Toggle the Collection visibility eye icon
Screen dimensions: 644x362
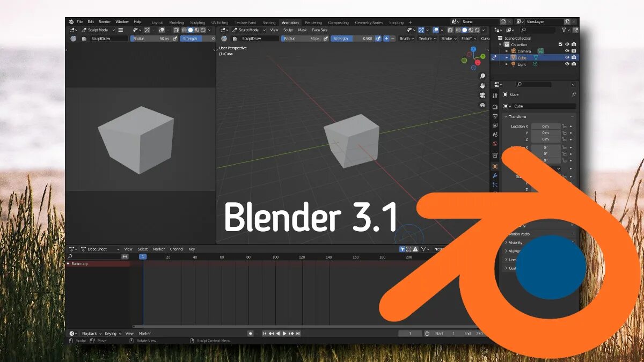point(567,45)
